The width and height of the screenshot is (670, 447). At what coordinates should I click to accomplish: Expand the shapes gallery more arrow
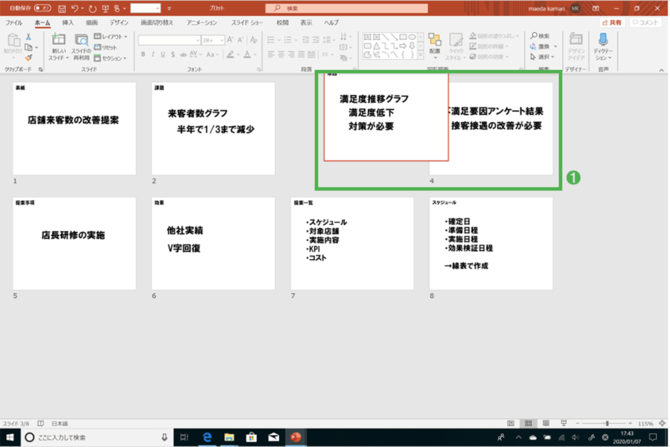coord(420,55)
